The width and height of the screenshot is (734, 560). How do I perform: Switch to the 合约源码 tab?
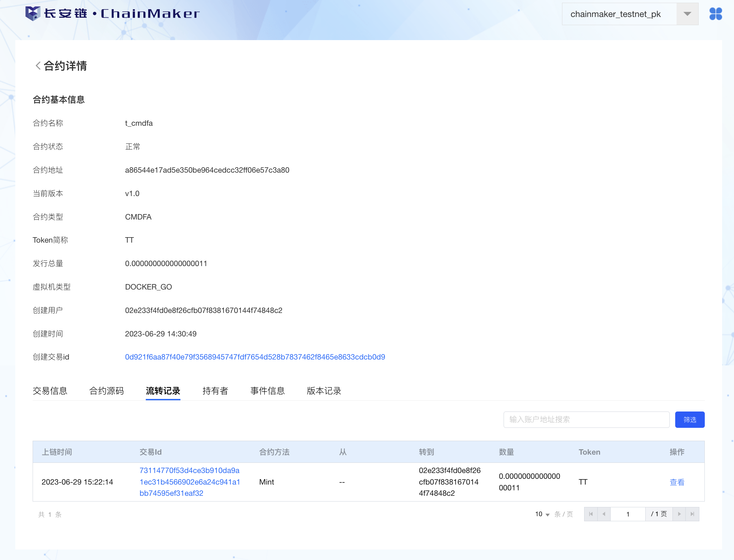(x=106, y=391)
